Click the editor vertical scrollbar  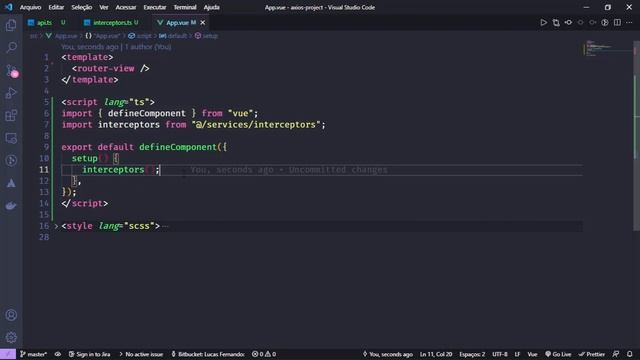(x=636, y=135)
